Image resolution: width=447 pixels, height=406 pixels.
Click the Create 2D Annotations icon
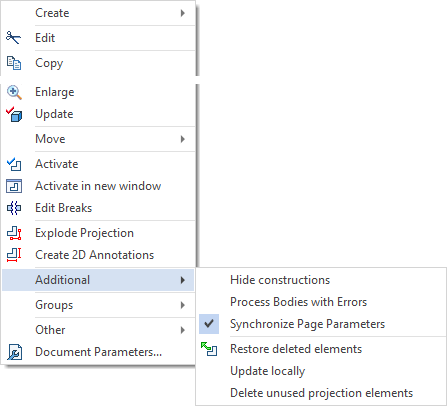pyautogui.click(x=14, y=255)
